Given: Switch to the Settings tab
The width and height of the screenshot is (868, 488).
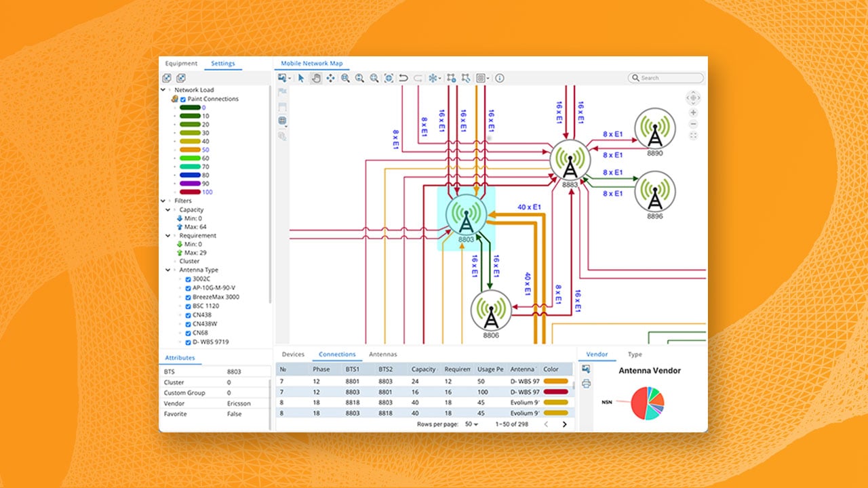Looking at the screenshot, I should coord(223,64).
